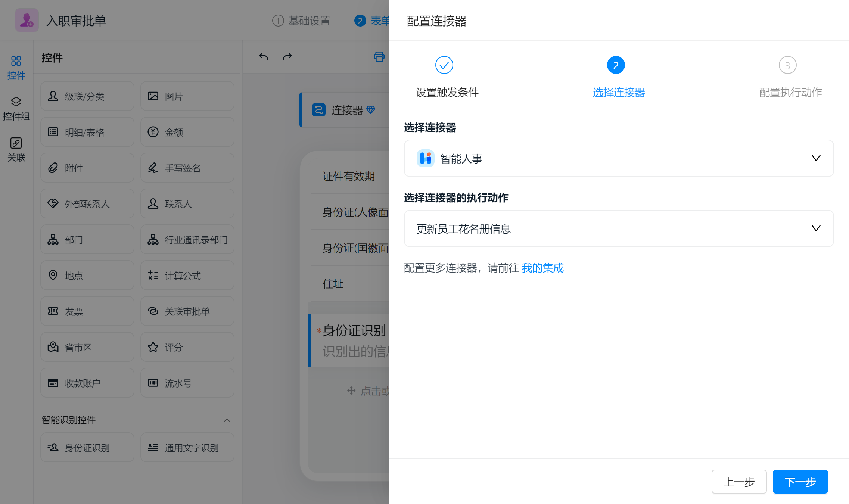Open the 我的集成 link

[x=542, y=268]
